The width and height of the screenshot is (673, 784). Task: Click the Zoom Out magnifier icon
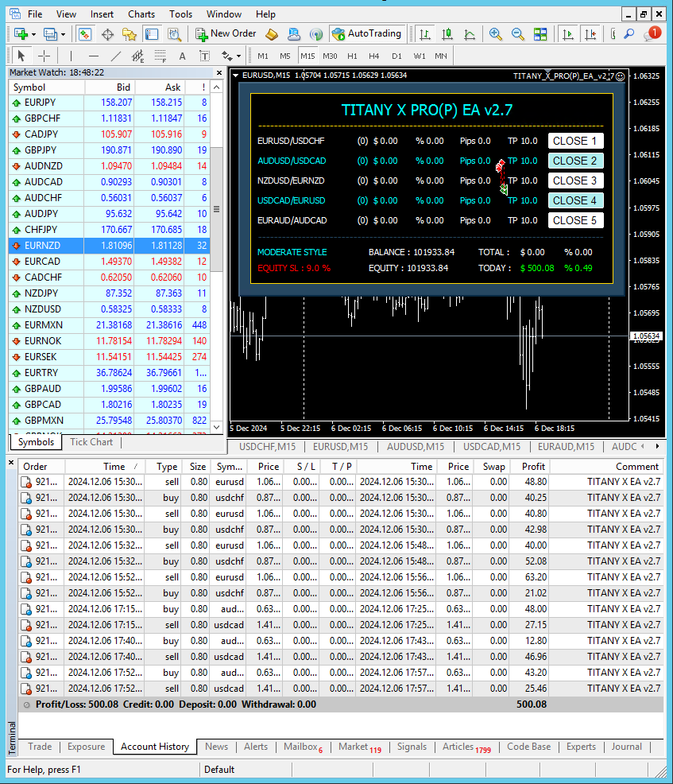pos(518,34)
